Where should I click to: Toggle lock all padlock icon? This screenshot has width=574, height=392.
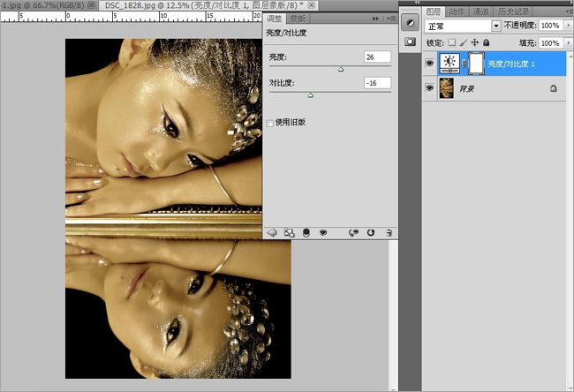[487, 42]
